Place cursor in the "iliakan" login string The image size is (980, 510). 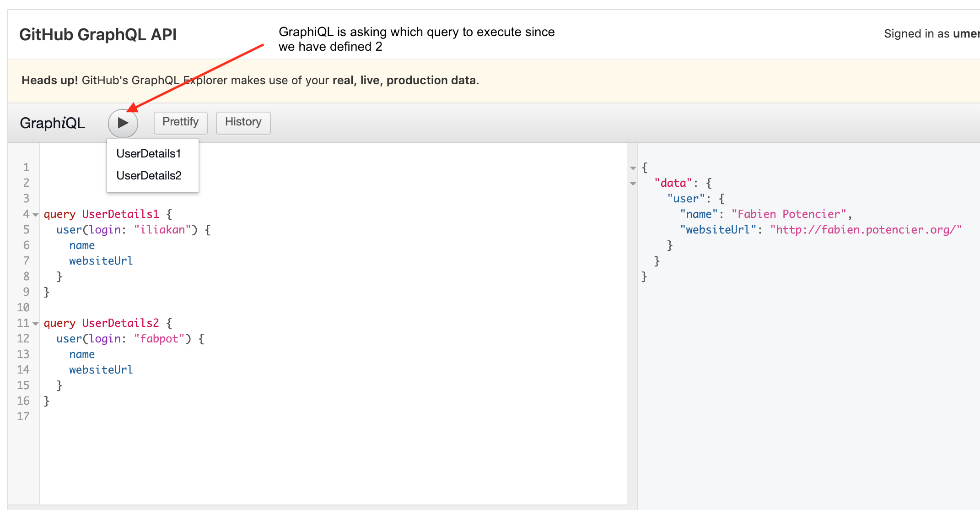(162, 230)
